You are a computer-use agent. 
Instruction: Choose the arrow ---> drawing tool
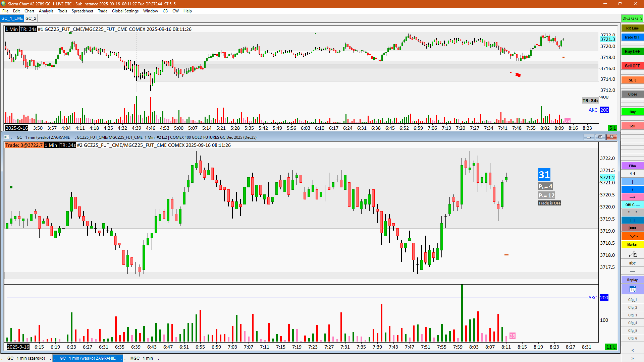pos(632,197)
